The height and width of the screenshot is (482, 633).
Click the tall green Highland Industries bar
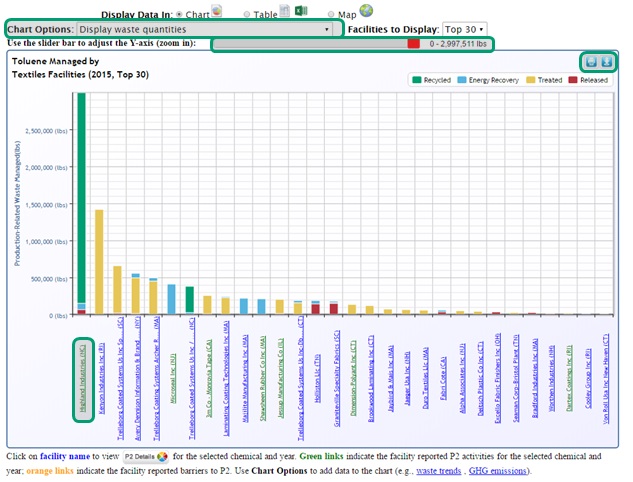(x=81, y=200)
